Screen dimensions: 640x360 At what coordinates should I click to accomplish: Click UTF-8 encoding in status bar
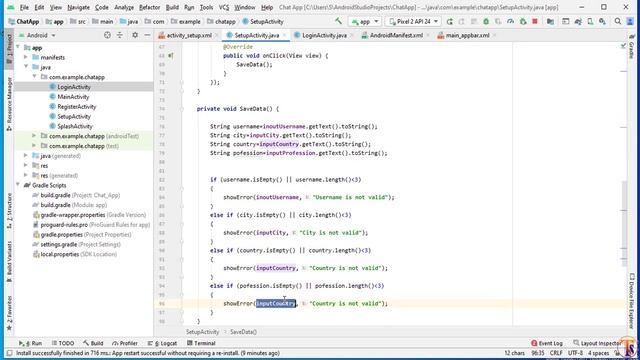(x=575, y=353)
